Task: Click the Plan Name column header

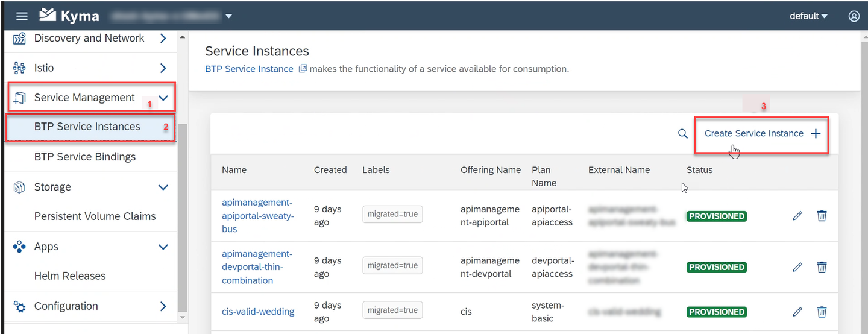Action: click(544, 177)
